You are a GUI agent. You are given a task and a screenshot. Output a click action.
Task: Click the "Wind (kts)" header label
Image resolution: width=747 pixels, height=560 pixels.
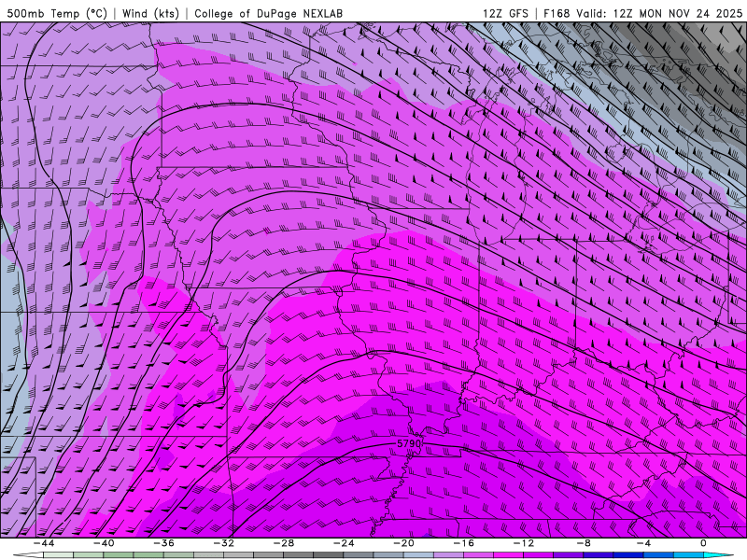[150, 13]
